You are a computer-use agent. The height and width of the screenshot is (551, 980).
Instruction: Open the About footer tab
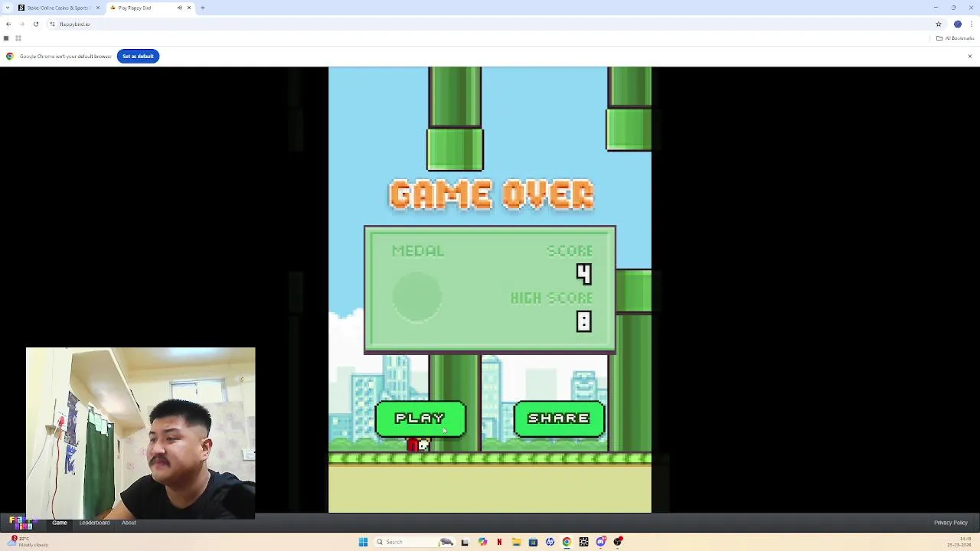point(129,523)
